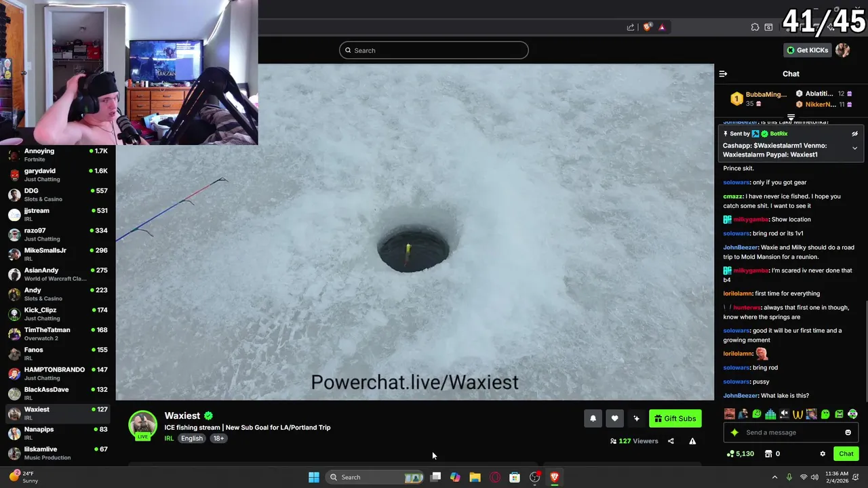Image resolution: width=868 pixels, height=488 pixels.
Task: Click the Waxiest channel avatar
Action: [x=142, y=424]
